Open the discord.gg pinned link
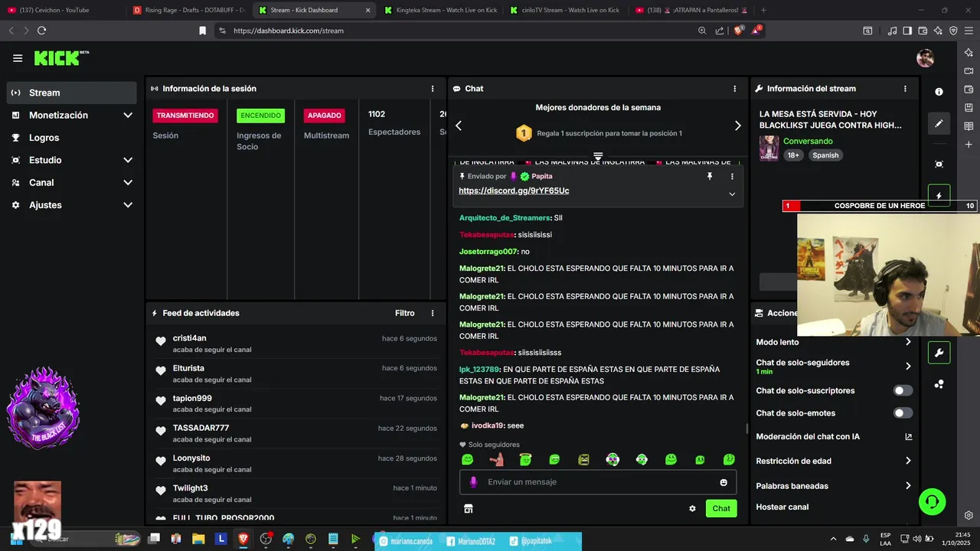This screenshot has height=551, width=980. tap(514, 191)
